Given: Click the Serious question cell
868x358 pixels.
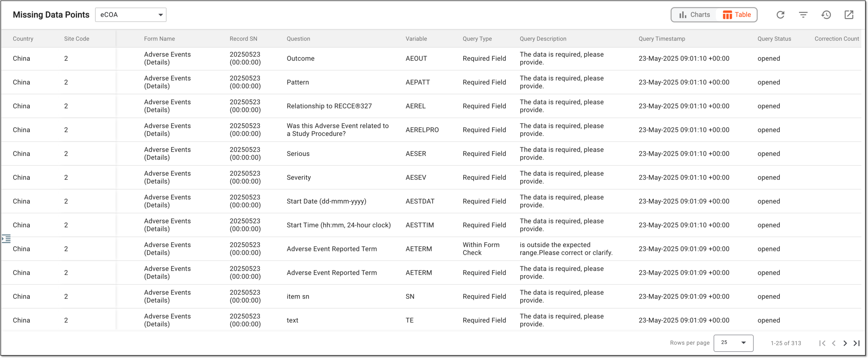Looking at the screenshot, I should (298, 154).
